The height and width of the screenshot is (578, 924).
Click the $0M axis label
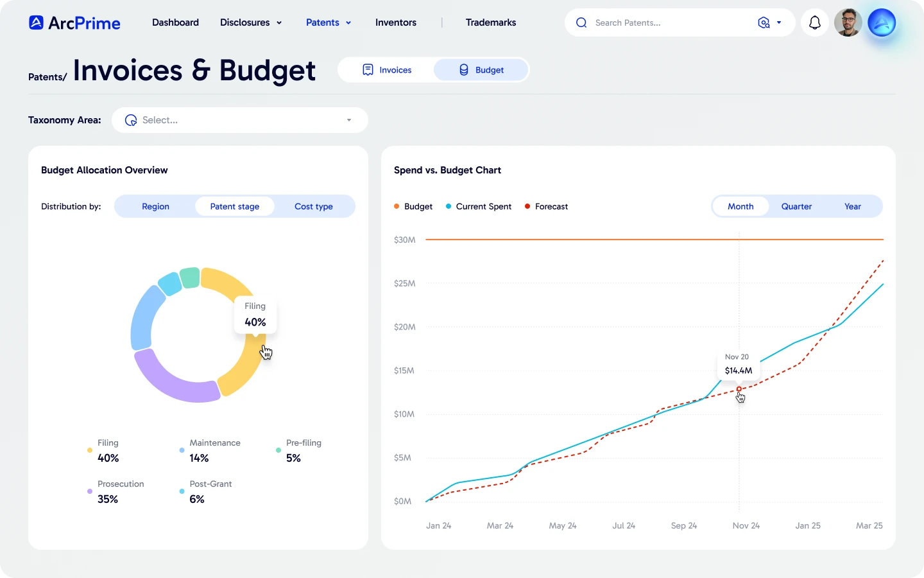(402, 501)
